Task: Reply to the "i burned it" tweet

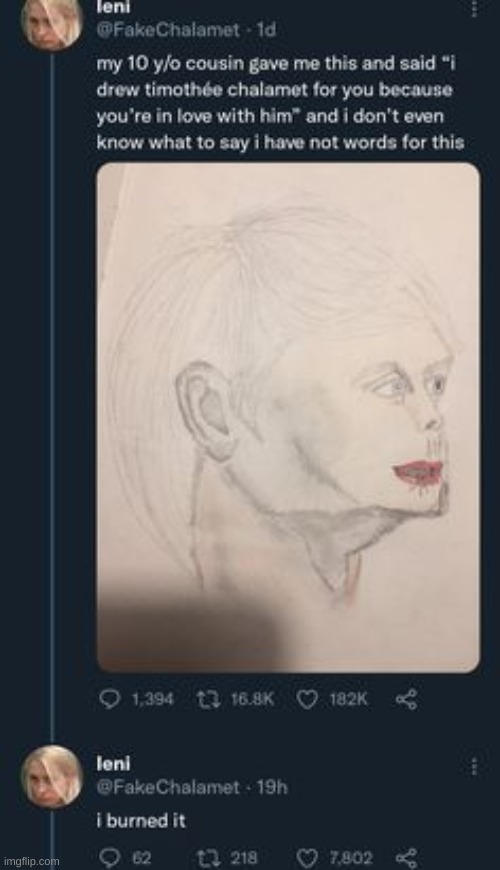Action: click(x=109, y=858)
